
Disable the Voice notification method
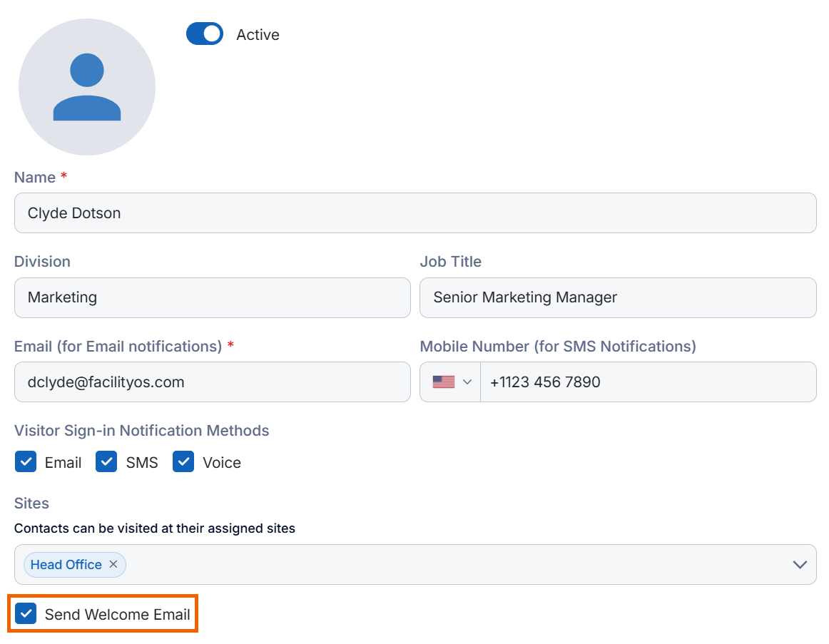[x=183, y=461]
